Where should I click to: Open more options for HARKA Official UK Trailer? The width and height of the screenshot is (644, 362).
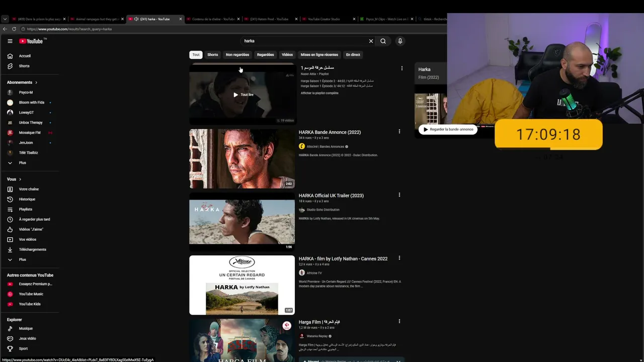click(399, 195)
